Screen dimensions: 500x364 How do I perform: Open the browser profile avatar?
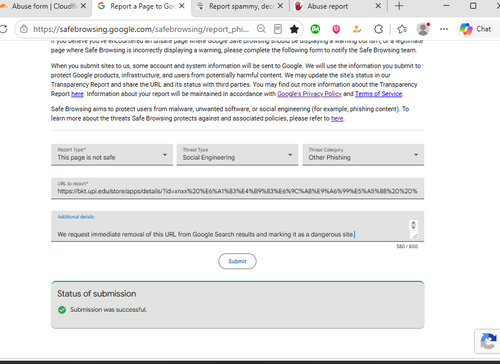[423, 29]
